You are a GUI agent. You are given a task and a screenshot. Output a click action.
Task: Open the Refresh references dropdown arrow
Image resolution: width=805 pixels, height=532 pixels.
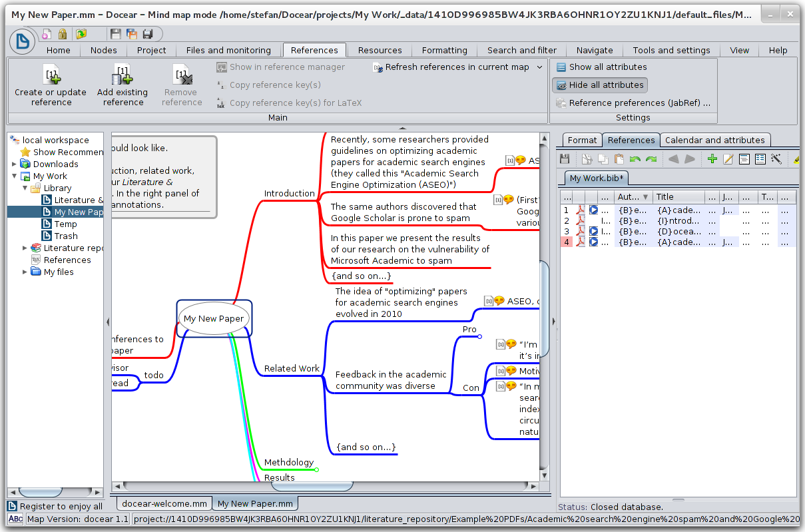tap(539, 67)
